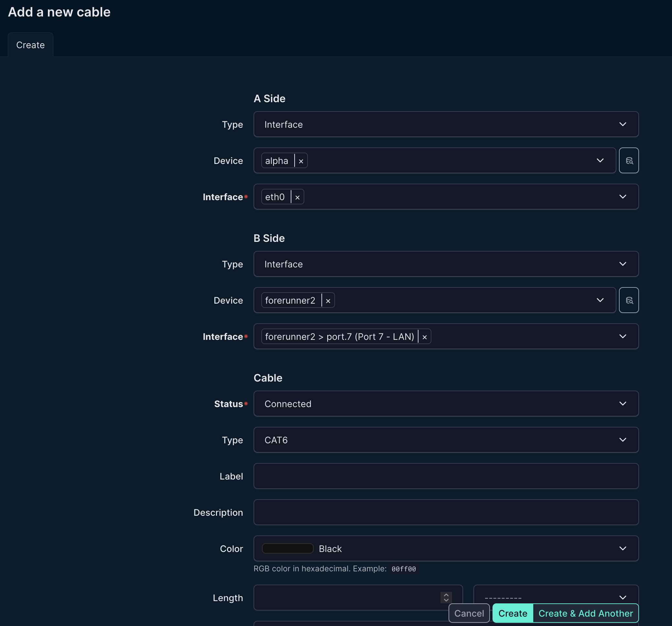The height and width of the screenshot is (626, 672).
Task: Remove alpha from A Side device
Action: 301,161
